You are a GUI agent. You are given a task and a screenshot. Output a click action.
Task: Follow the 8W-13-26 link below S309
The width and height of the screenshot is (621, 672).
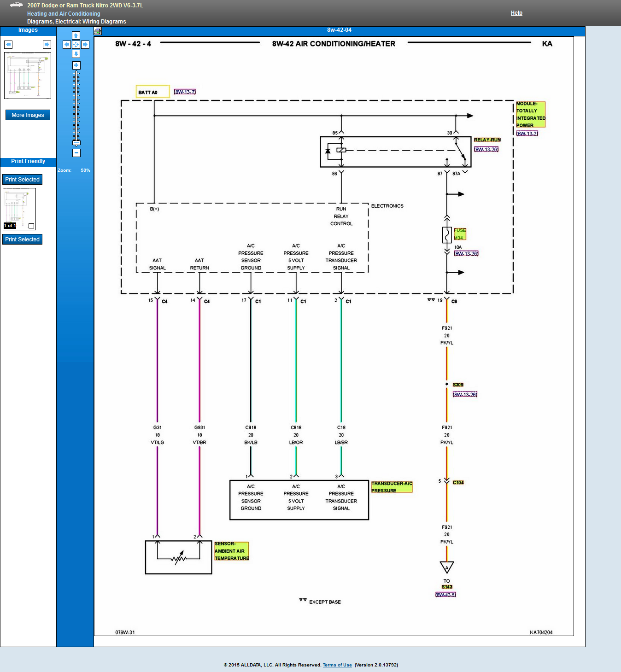click(465, 394)
